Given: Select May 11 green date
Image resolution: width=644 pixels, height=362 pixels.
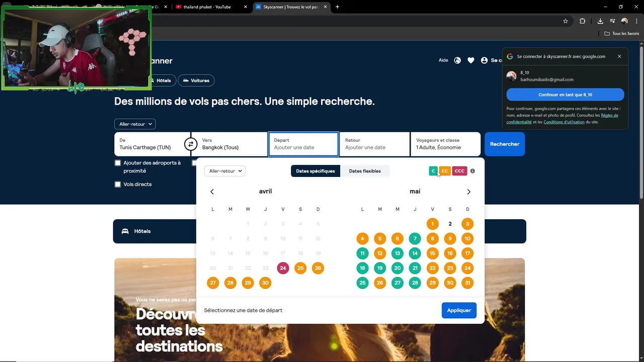Looking at the screenshot, I should point(362,253).
